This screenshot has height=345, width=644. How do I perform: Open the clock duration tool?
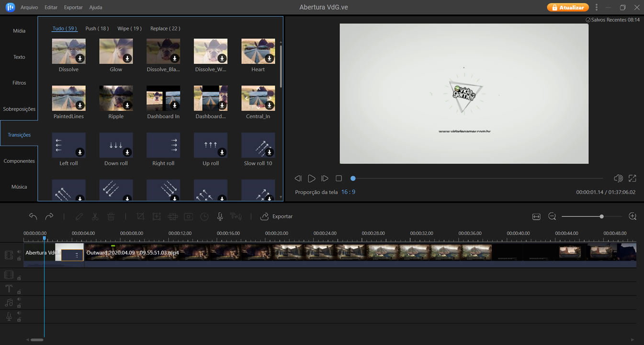[x=204, y=217]
